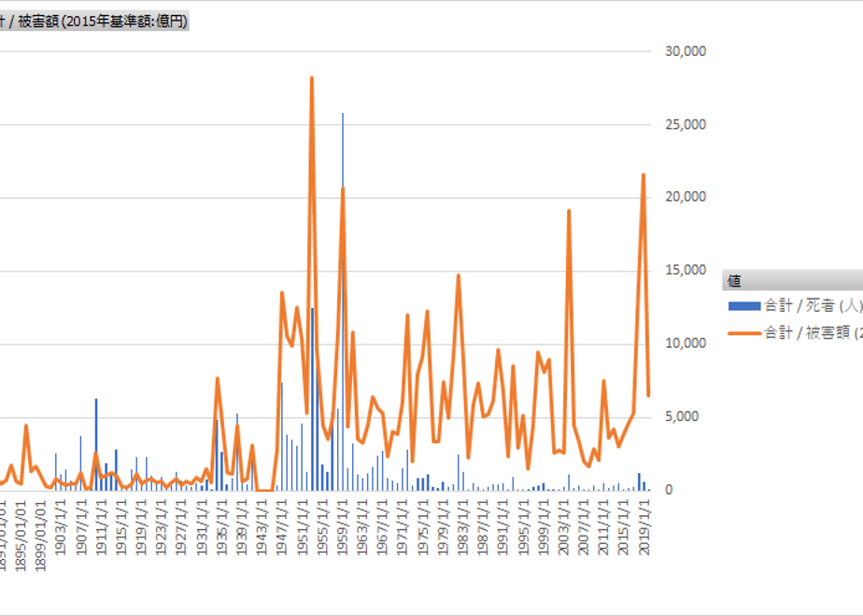Image resolution: width=863 pixels, height=616 pixels.
Task: Click the 1915/1/1 date axis label
Action: pos(121,527)
